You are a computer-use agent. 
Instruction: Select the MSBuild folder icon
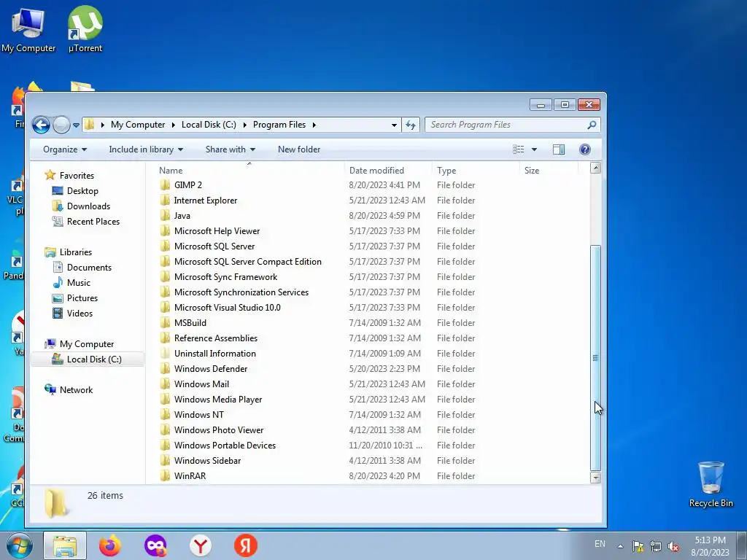coord(165,323)
